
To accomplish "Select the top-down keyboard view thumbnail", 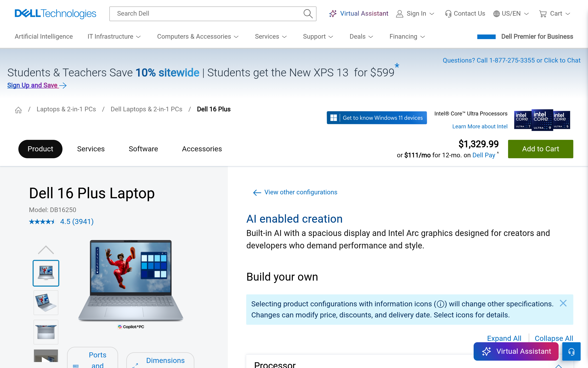I will 46,332.
